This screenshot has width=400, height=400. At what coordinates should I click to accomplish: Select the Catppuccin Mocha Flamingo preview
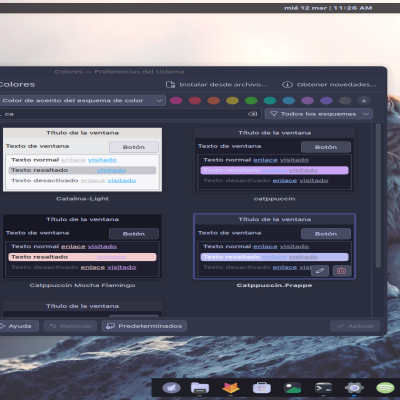(x=82, y=246)
